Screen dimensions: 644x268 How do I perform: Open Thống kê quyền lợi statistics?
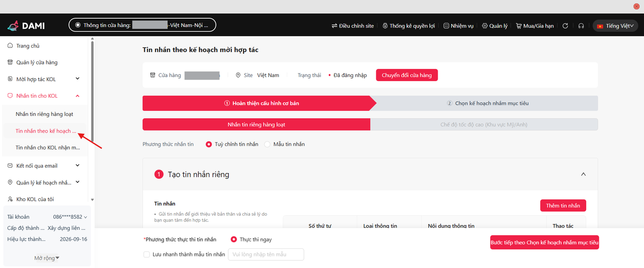[x=409, y=26]
